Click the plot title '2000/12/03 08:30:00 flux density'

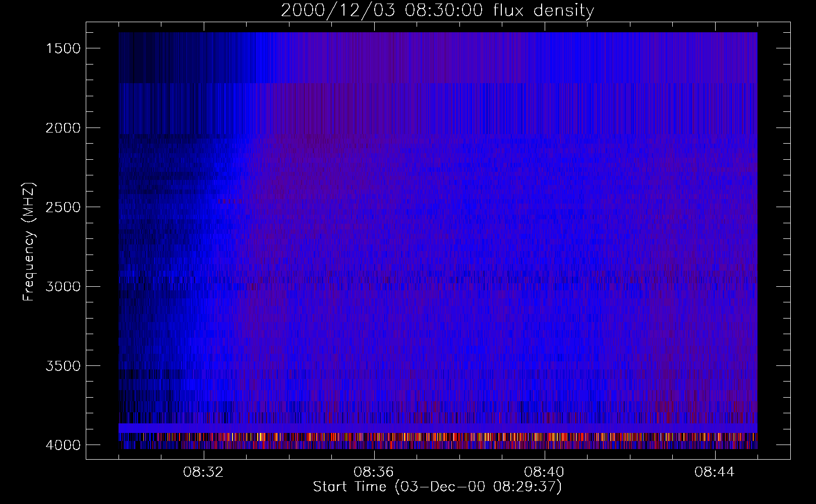[x=437, y=11]
